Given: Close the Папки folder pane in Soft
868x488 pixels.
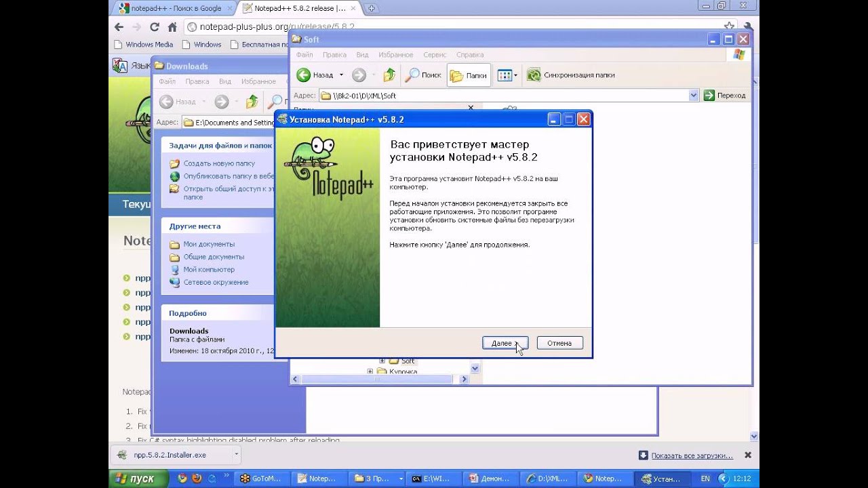Looking at the screenshot, I should 471,107.
